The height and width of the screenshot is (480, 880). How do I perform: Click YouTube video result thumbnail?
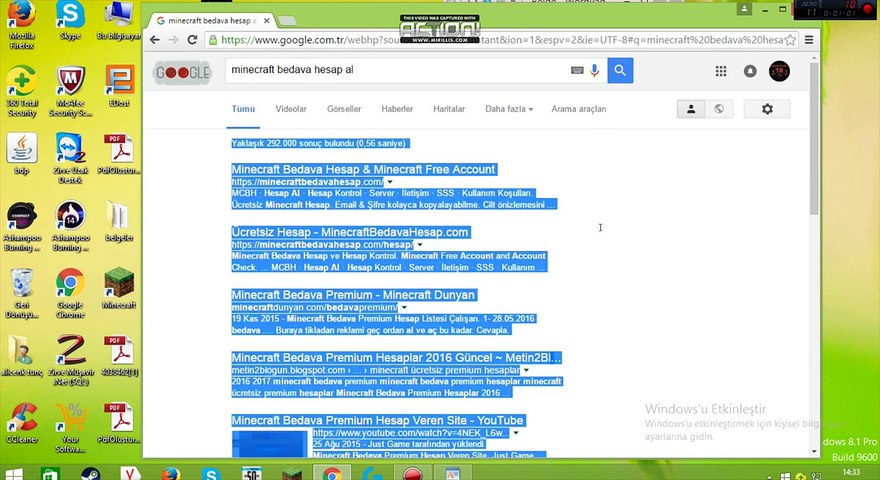271,444
